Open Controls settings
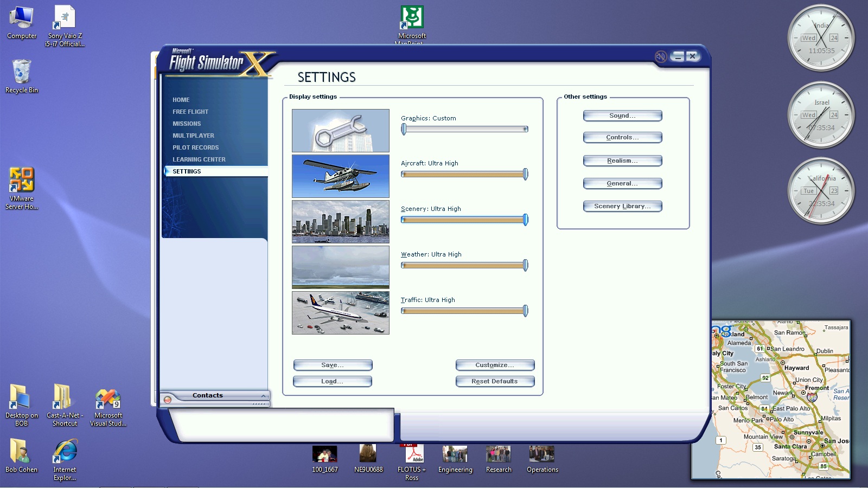This screenshot has width=868, height=488. [x=622, y=137]
